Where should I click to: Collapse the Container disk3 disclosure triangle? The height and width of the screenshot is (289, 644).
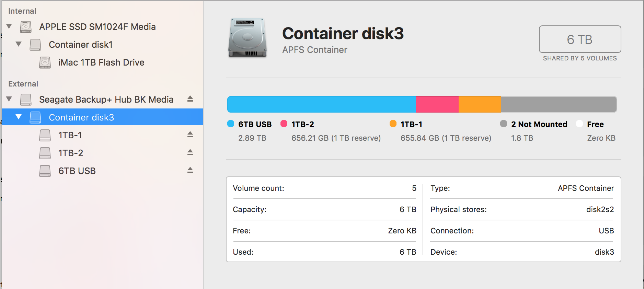[19, 117]
